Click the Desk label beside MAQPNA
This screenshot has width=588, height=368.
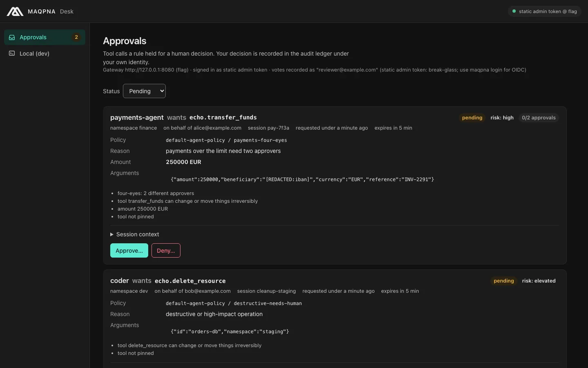(67, 11)
